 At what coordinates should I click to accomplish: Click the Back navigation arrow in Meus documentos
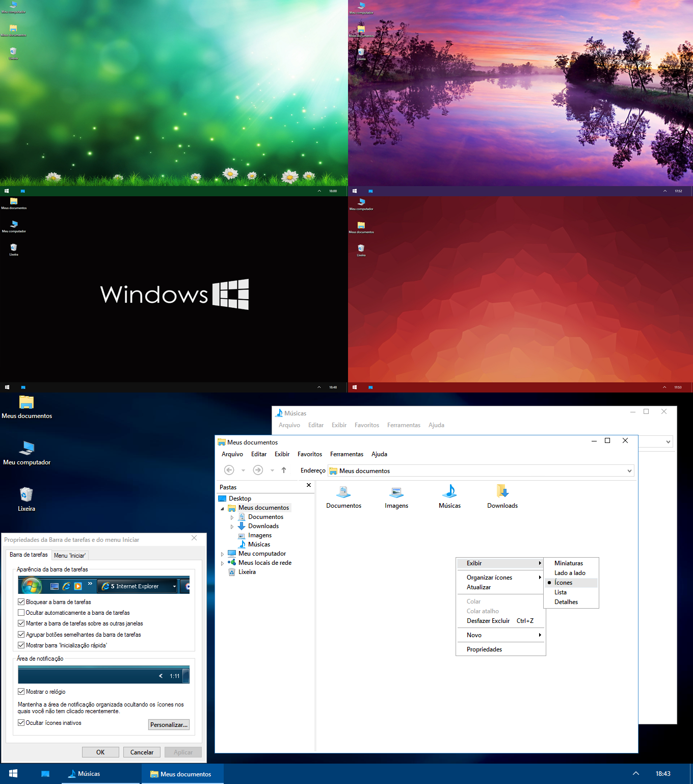pyautogui.click(x=229, y=470)
